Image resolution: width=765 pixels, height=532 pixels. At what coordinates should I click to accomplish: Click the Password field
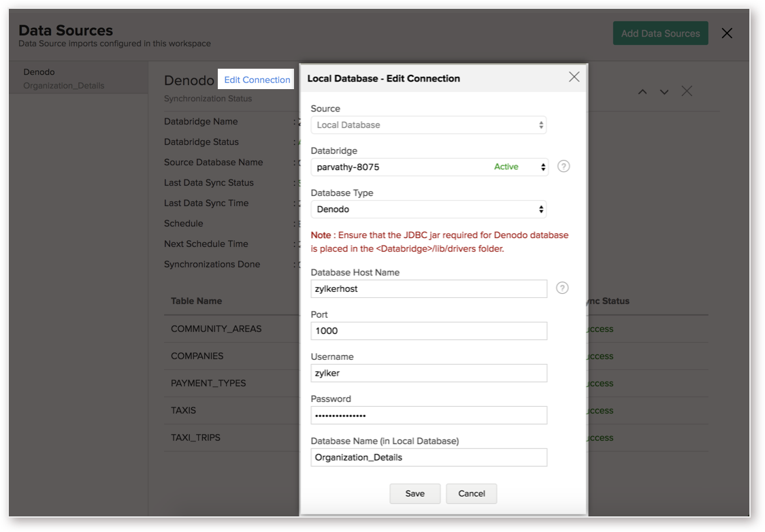pyautogui.click(x=429, y=415)
